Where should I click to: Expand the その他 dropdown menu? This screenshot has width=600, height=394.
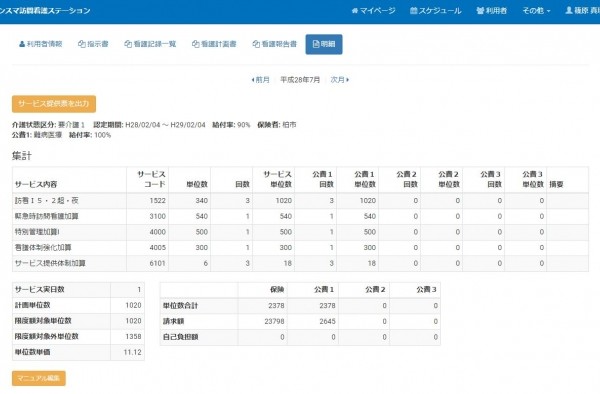pyautogui.click(x=536, y=11)
